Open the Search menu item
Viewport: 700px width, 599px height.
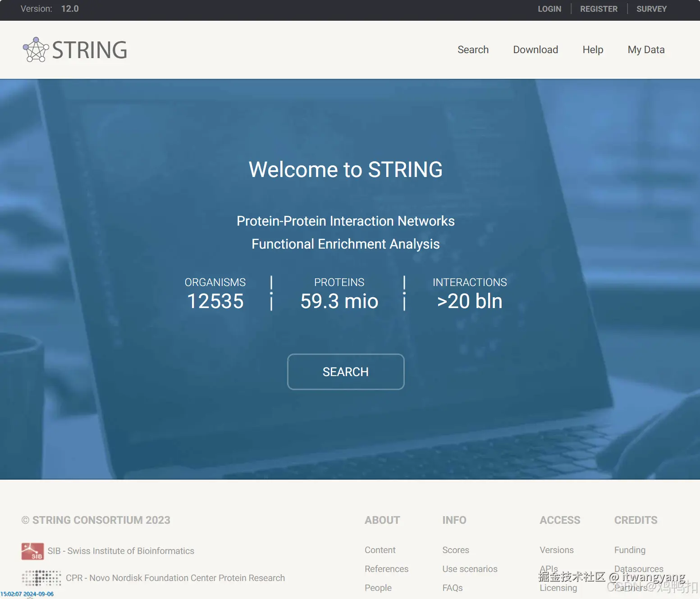473,50
